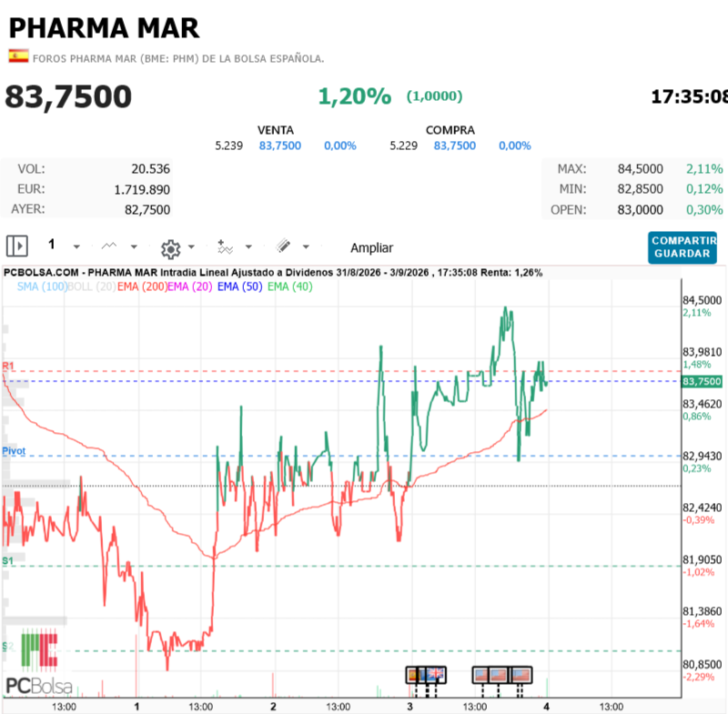This screenshot has height=714, width=728.
Task: Click the green 83,7500 current price tag
Action: (x=702, y=381)
